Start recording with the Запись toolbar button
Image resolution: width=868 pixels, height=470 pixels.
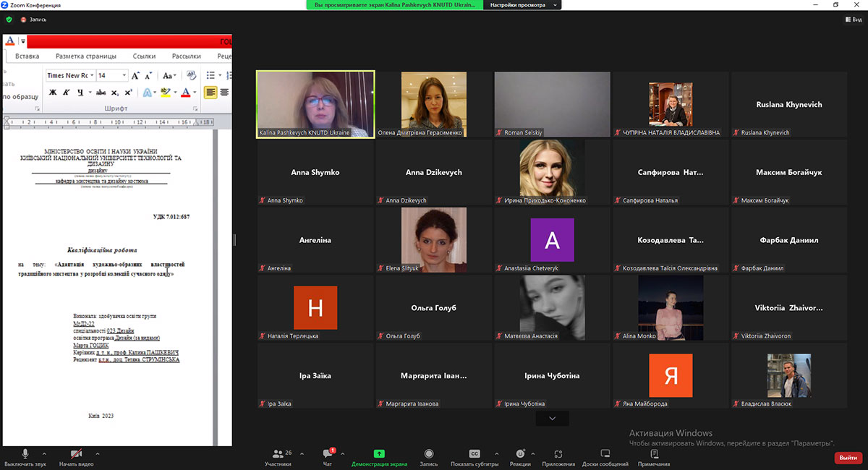point(429,458)
